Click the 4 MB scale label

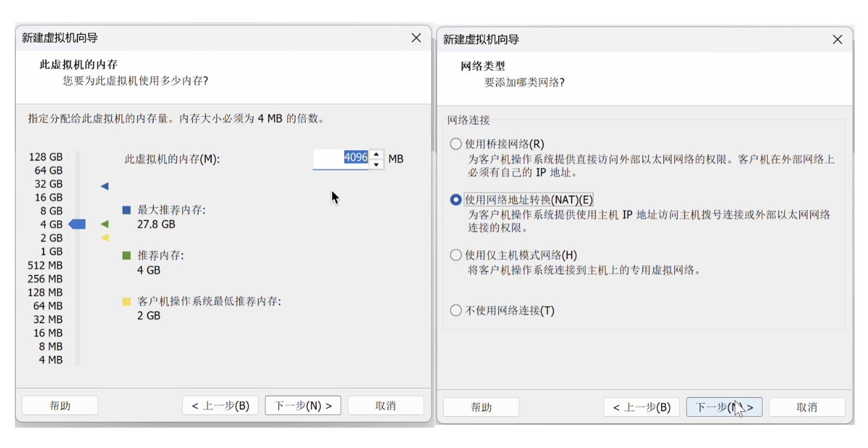coord(51,360)
